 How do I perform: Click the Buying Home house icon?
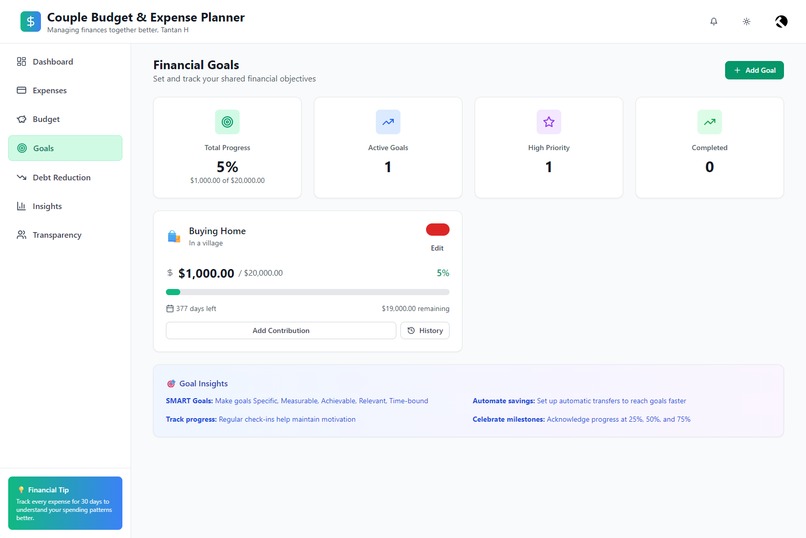point(174,236)
